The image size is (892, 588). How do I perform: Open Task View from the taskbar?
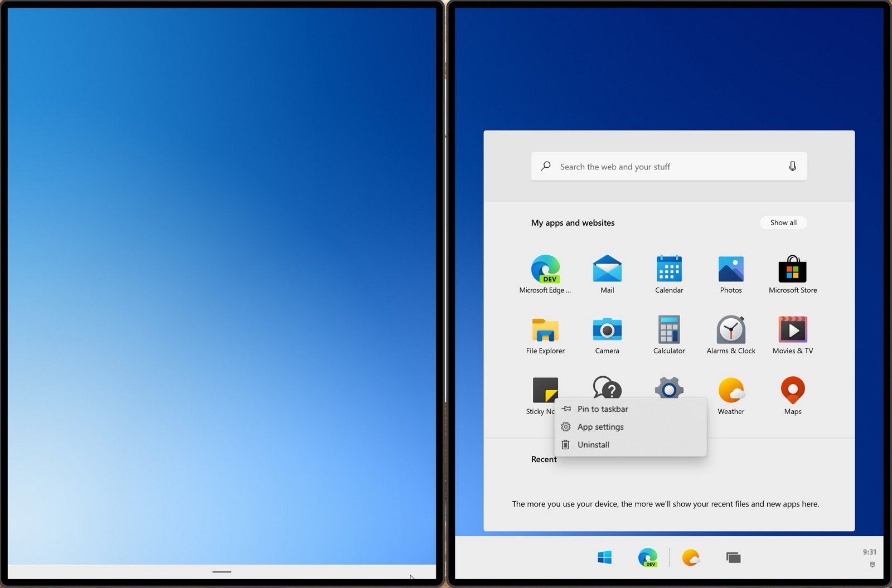pos(734,557)
